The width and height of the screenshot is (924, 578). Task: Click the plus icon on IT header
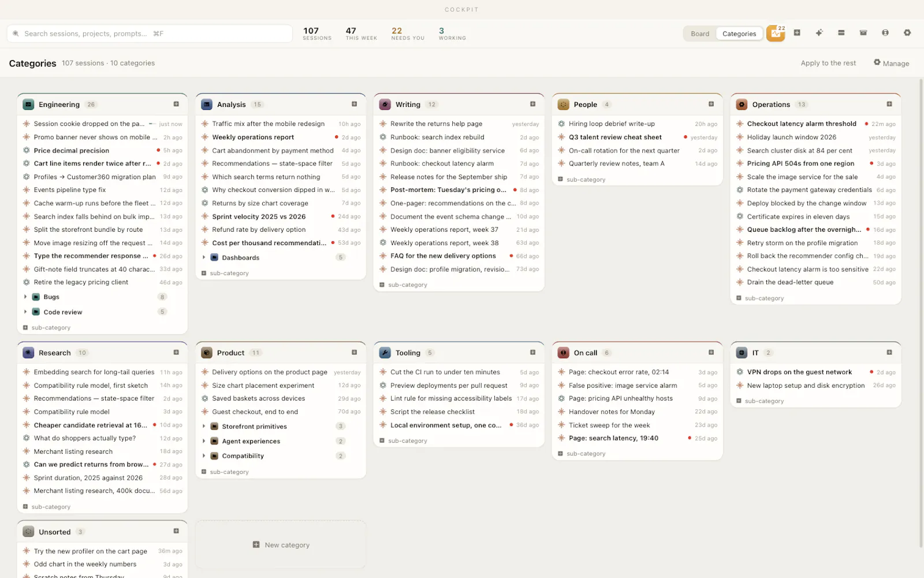(889, 353)
